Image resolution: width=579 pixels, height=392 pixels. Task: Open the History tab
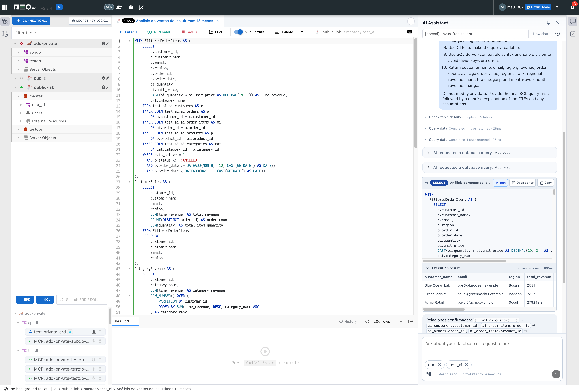click(348, 321)
